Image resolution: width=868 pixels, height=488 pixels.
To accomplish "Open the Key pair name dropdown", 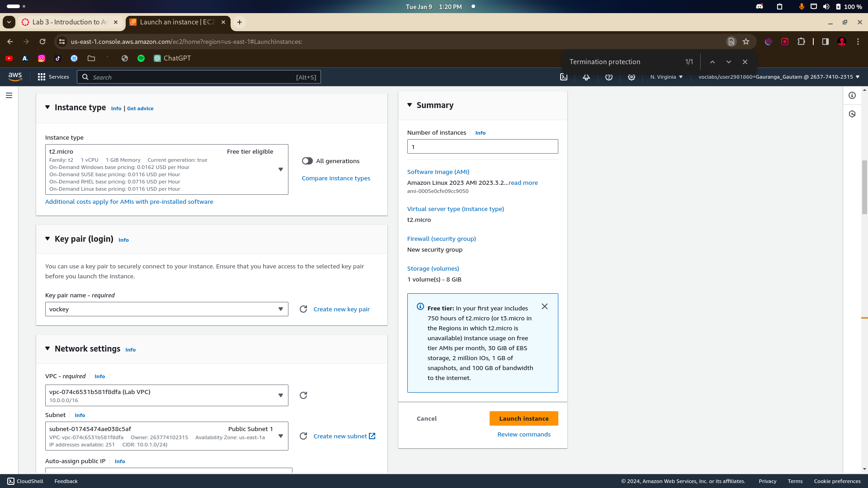I will point(166,309).
